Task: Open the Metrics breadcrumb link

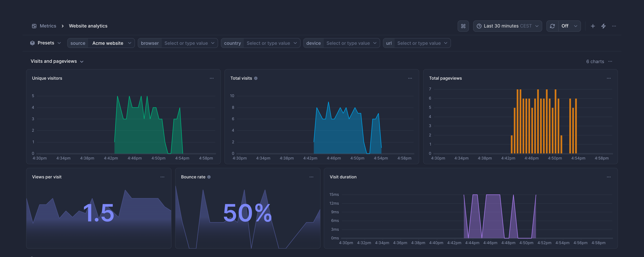Action: [48, 26]
